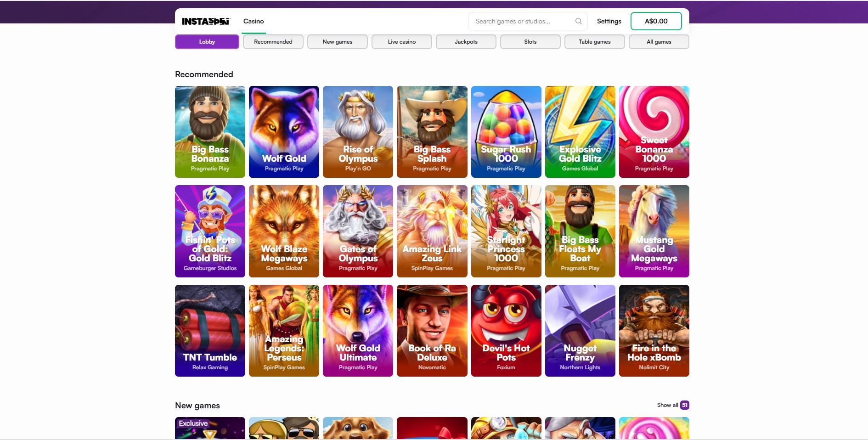Focus the Search games or studios field
Viewport: 868px width, 440px height.
[x=528, y=21]
